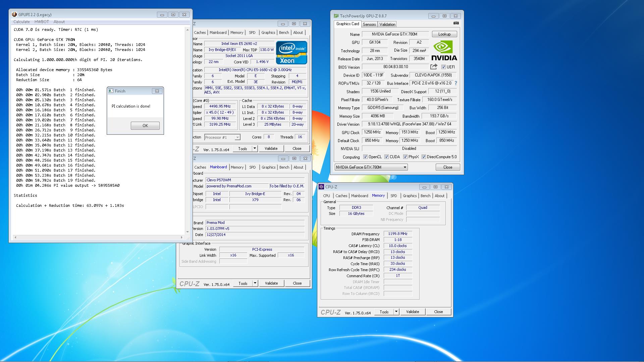Screen dimensions: 644x362
Task: Toggle the DirectCompute 5.0 checkbox
Action: pyautogui.click(x=424, y=157)
